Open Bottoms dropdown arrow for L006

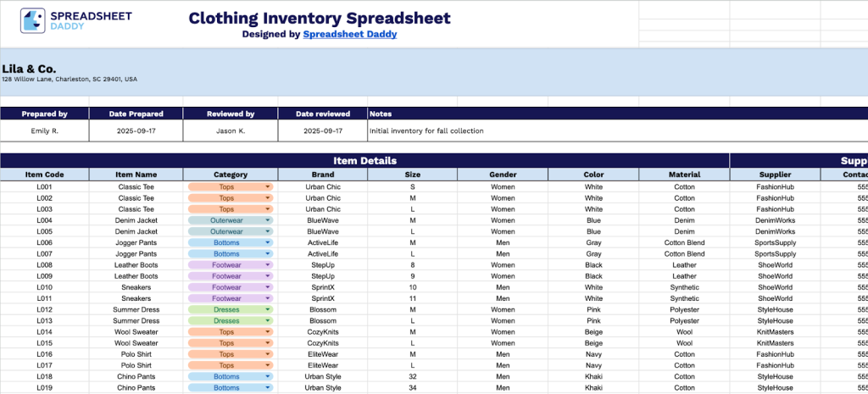[x=268, y=242]
